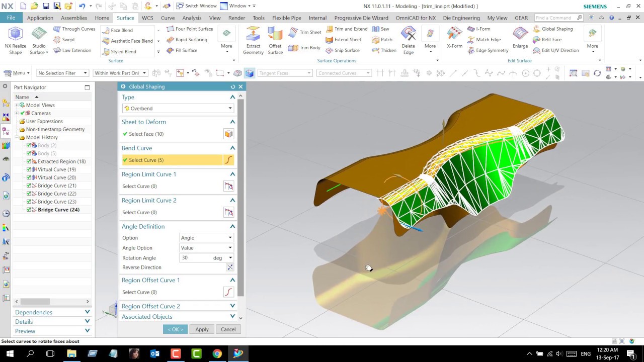Switch to the Home ribbon tab
Screen dimensions: 644x362
[x=102, y=18]
